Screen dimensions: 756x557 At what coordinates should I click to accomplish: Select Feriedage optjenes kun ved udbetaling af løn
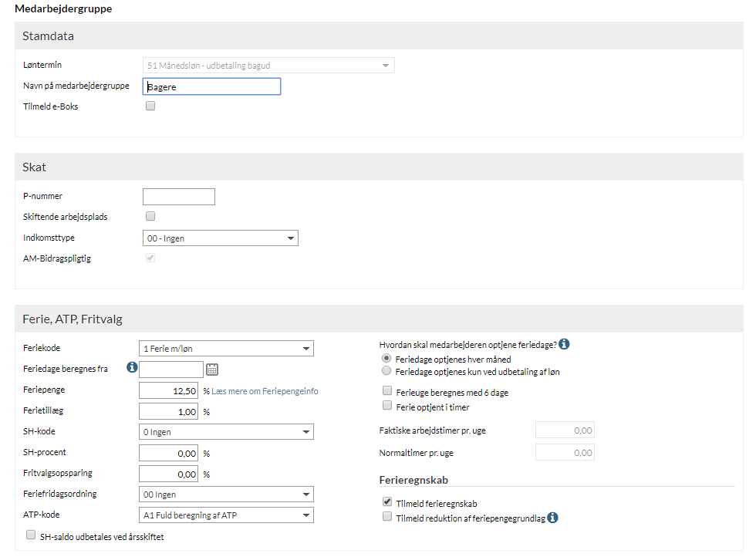pos(387,371)
